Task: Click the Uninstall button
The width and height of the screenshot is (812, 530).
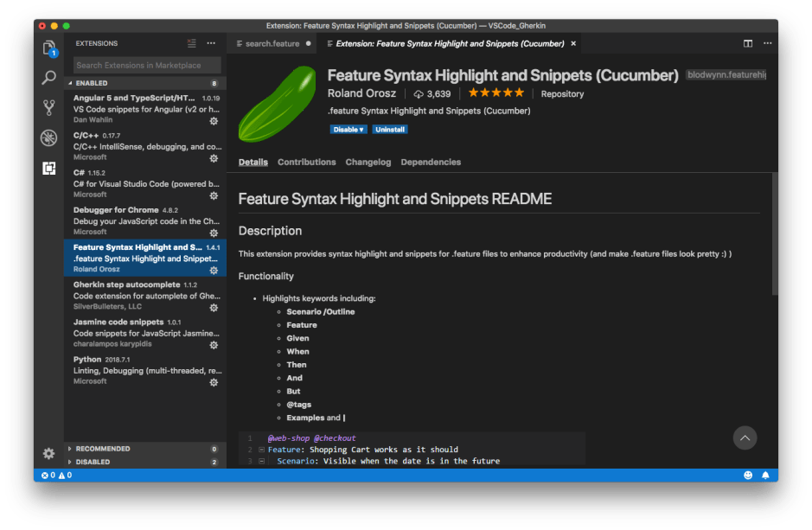Action: coord(390,130)
